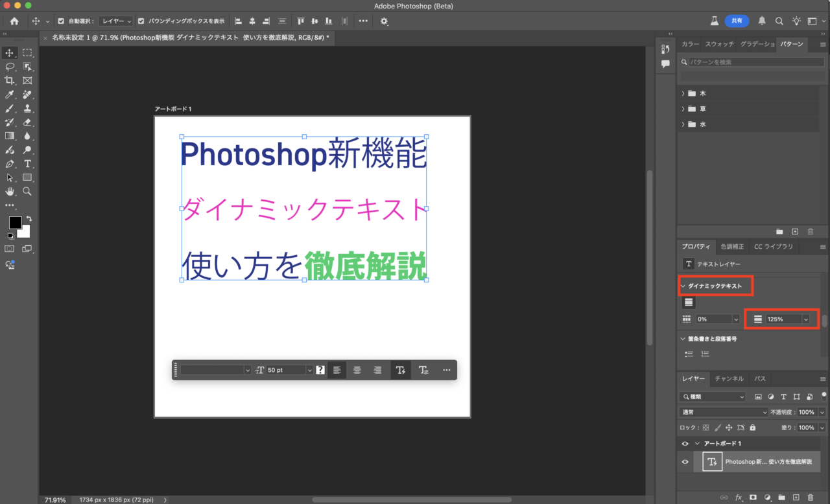Screen dimensions: 830x504
Task: Expand the 水 pattern folder
Action: 683,124
